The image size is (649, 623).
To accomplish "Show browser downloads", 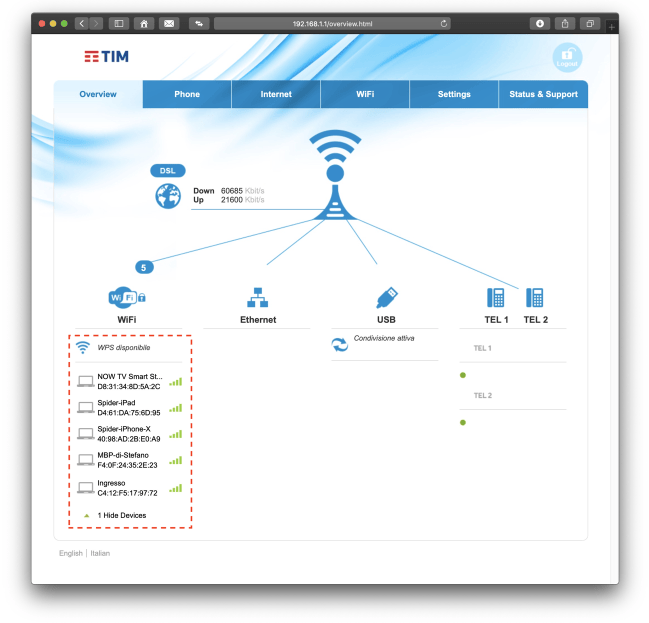I will pyautogui.click(x=540, y=24).
